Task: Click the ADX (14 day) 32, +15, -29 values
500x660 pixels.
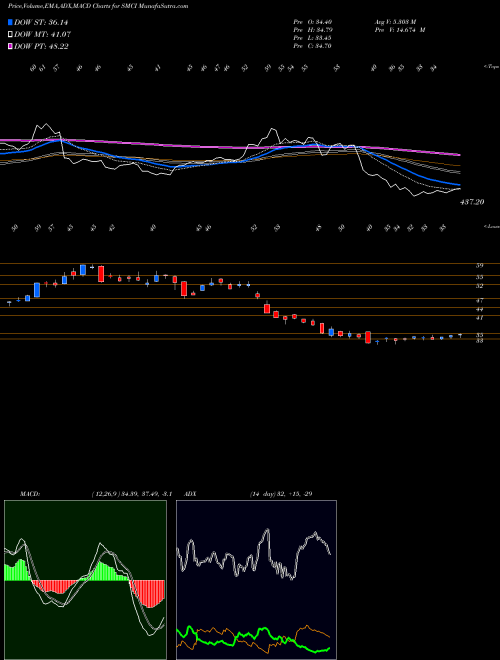Action: [280, 493]
